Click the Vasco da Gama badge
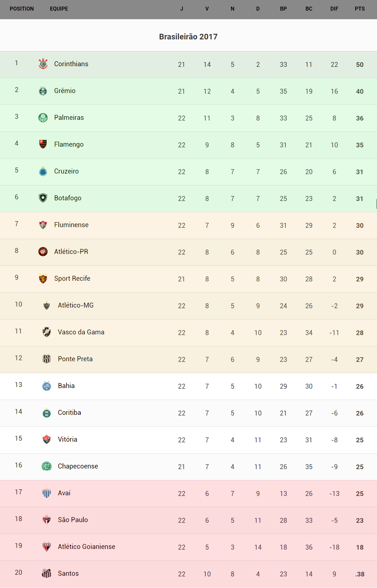This screenshot has width=377, height=588. pos(47,332)
